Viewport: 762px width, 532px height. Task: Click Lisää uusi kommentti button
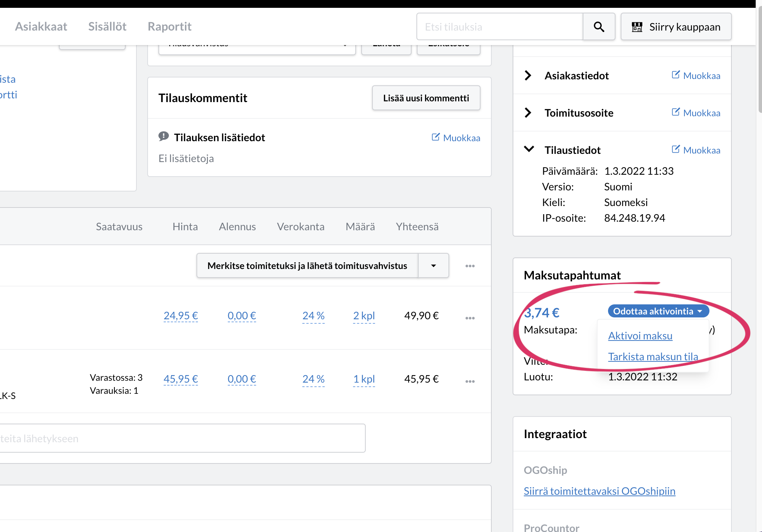pos(426,98)
